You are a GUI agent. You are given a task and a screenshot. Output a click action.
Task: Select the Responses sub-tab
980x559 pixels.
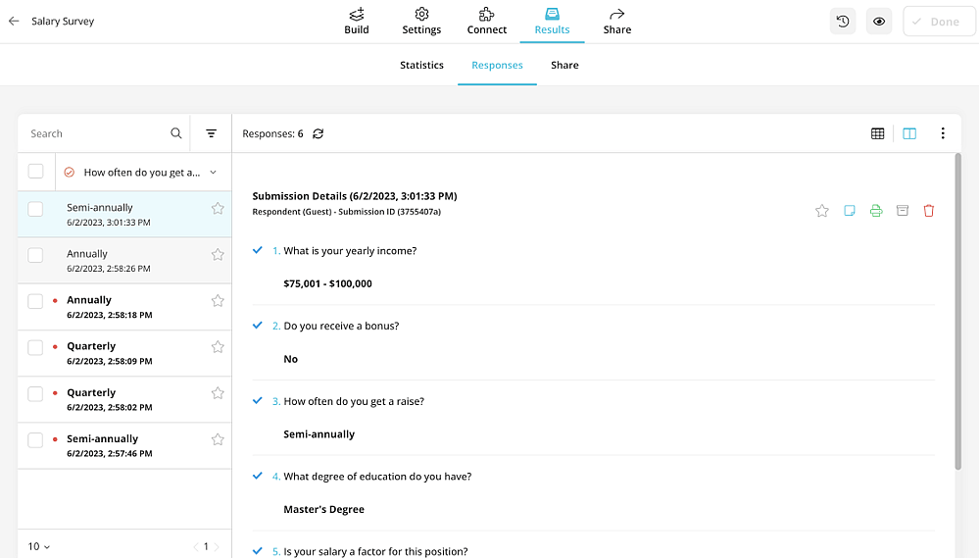(x=497, y=65)
